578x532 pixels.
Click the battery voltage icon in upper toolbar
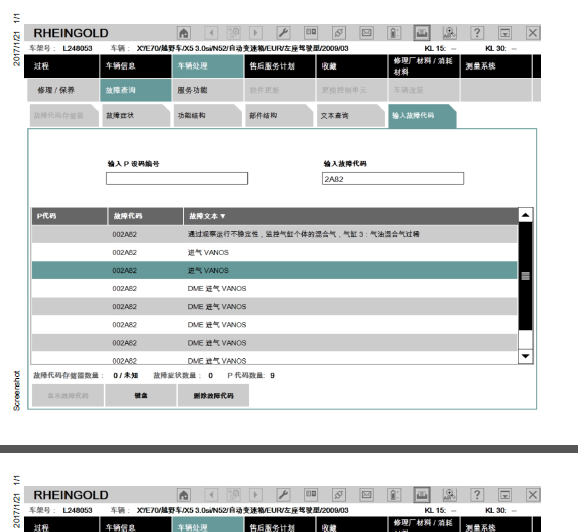[x=394, y=33]
